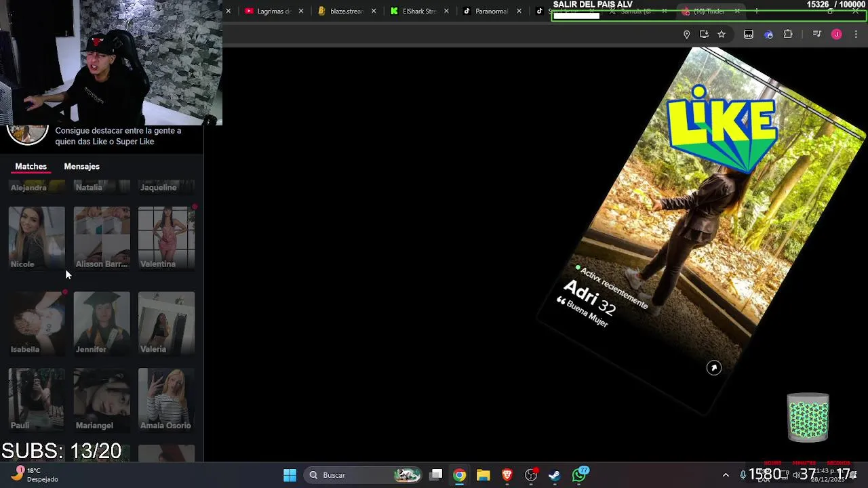Open the Chrome extensions puzzle icon
Viewport: 868px width, 488px height.
click(x=788, y=35)
